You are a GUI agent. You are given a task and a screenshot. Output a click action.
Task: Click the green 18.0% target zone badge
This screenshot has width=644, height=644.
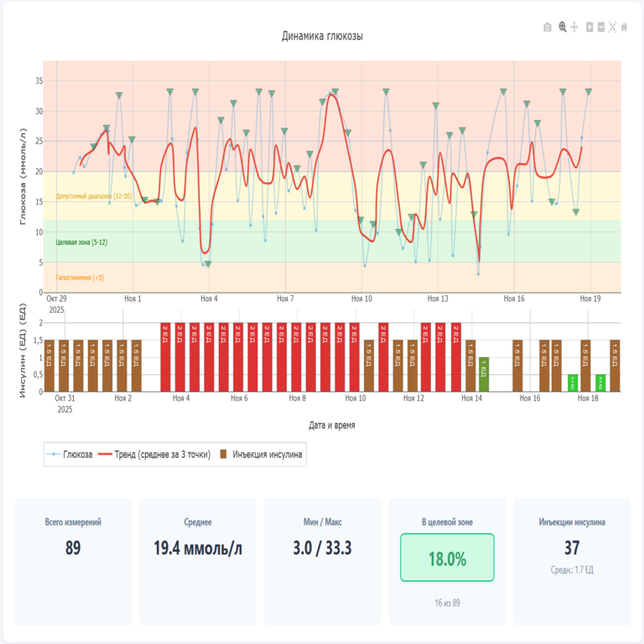coord(447,558)
